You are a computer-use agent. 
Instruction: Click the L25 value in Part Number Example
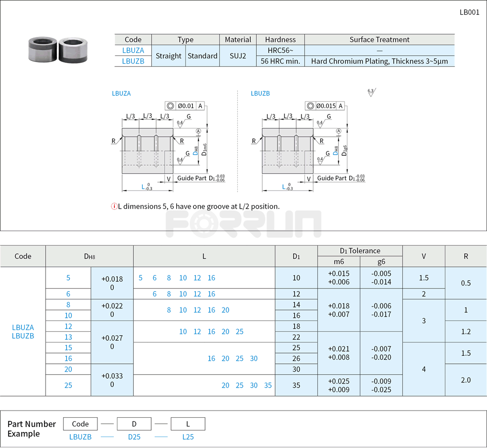click(x=188, y=437)
